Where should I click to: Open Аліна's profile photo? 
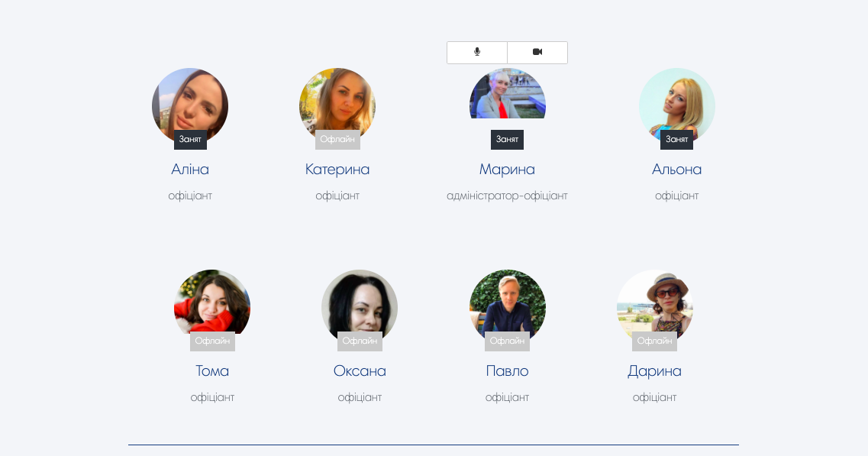tap(190, 105)
